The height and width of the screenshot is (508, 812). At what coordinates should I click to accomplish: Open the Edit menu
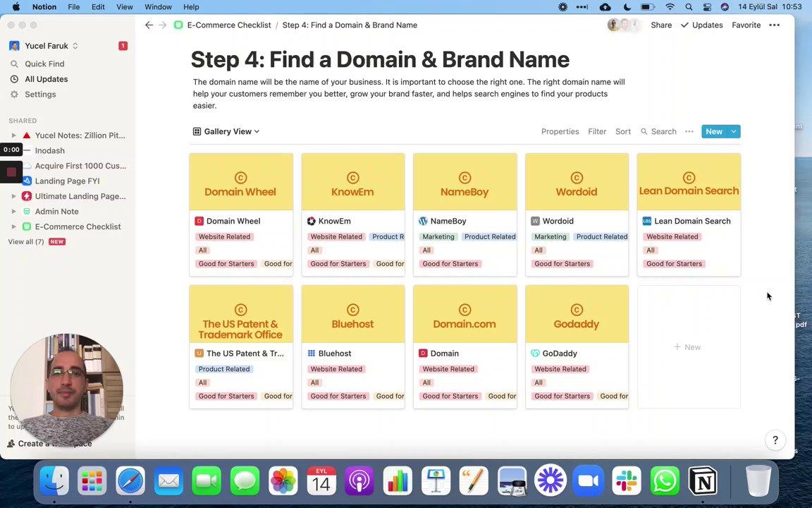(98, 7)
